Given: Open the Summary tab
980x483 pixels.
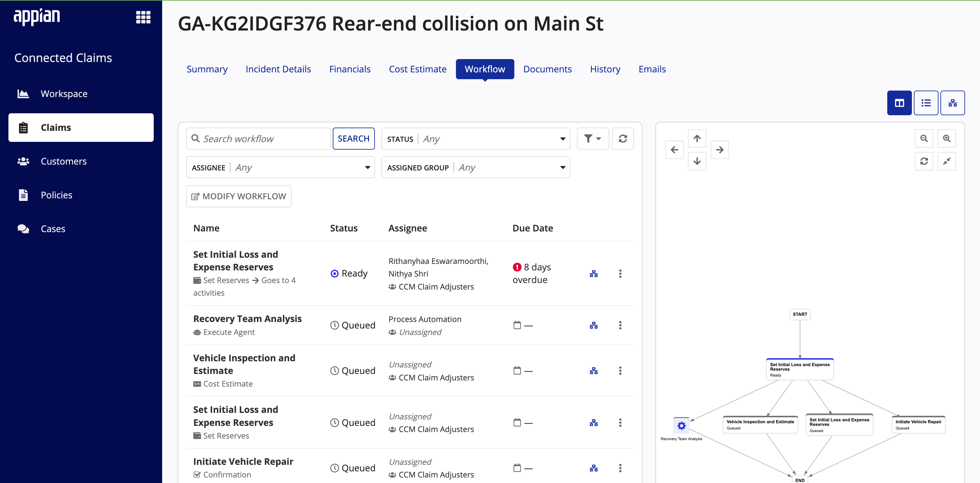Looking at the screenshot, I should [207, 69].
